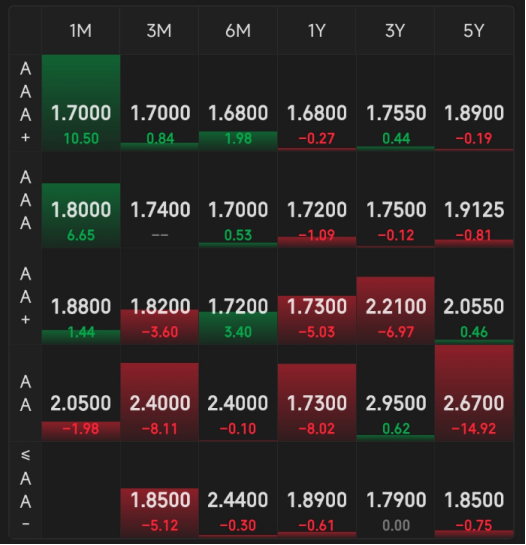Open AA 1Y cell showing -8.02
This screenshot has height=545, width=526.
tap(317, 393)
